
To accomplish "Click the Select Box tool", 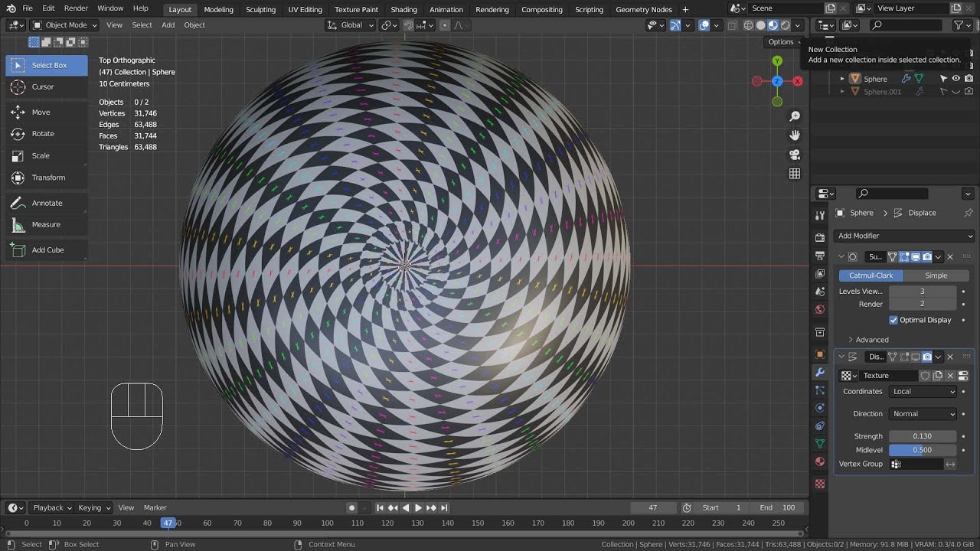I will [46, 65].
